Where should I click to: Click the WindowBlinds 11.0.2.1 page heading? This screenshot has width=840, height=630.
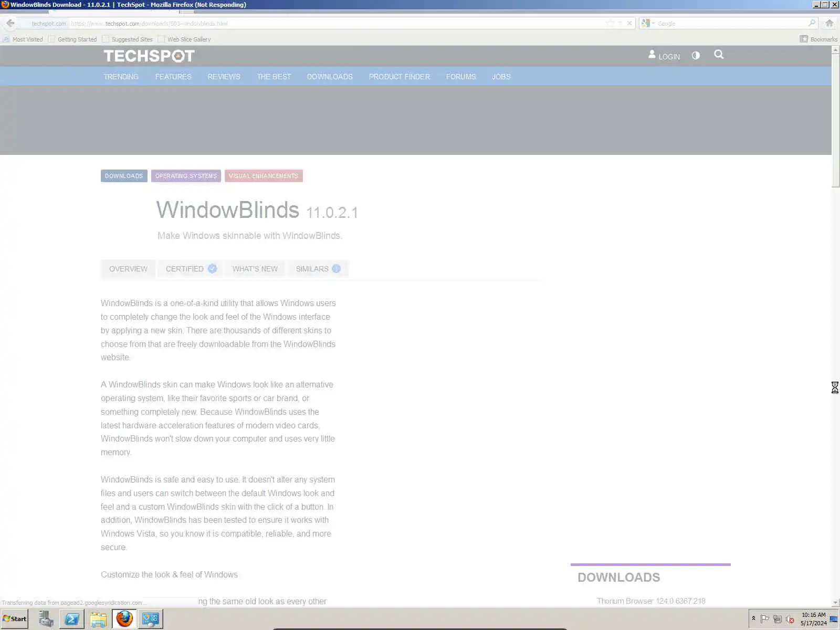coord(257,210)
